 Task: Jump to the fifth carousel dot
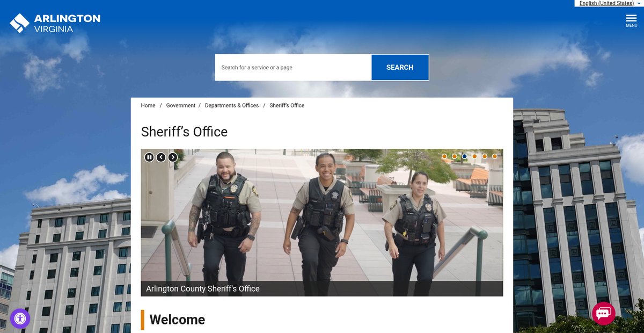tap(485, 156)
